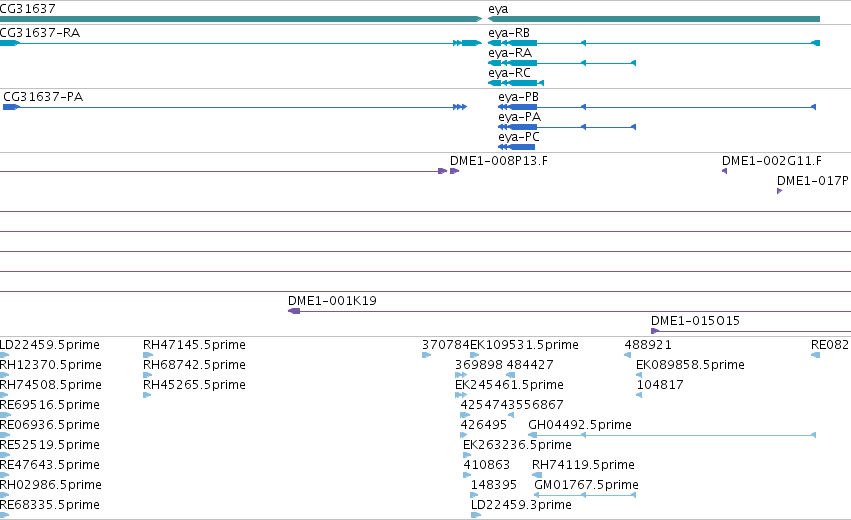Viewport: 851px width, 520px height.
Task: Select the RH12370.5prime EST label
Action: click(x=50, y=365)
